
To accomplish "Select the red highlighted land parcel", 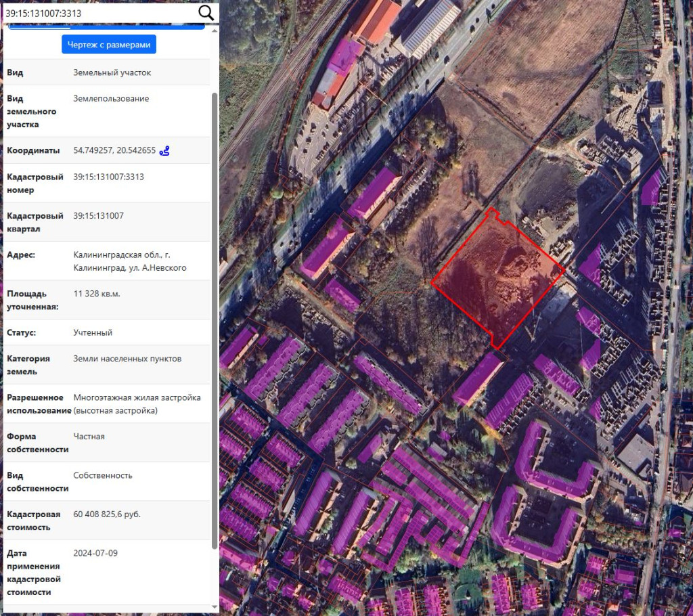I will [497, 280].
